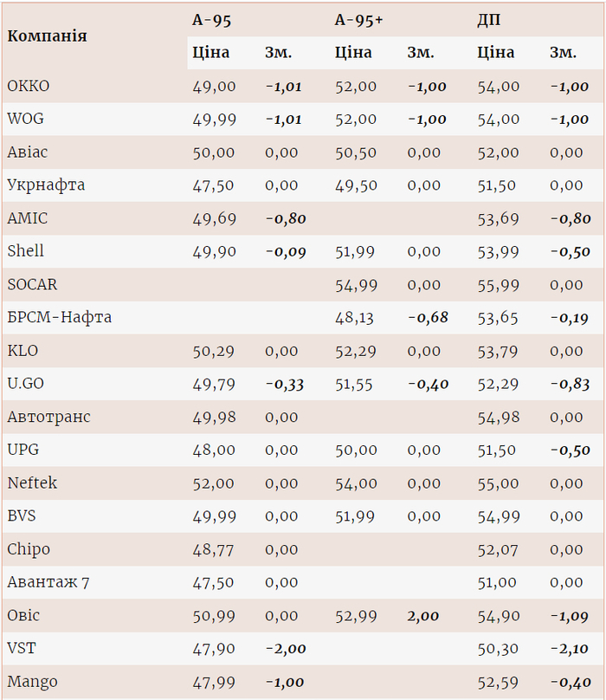Select the AMIC company name
606x700 pixels.
point(27,217)
